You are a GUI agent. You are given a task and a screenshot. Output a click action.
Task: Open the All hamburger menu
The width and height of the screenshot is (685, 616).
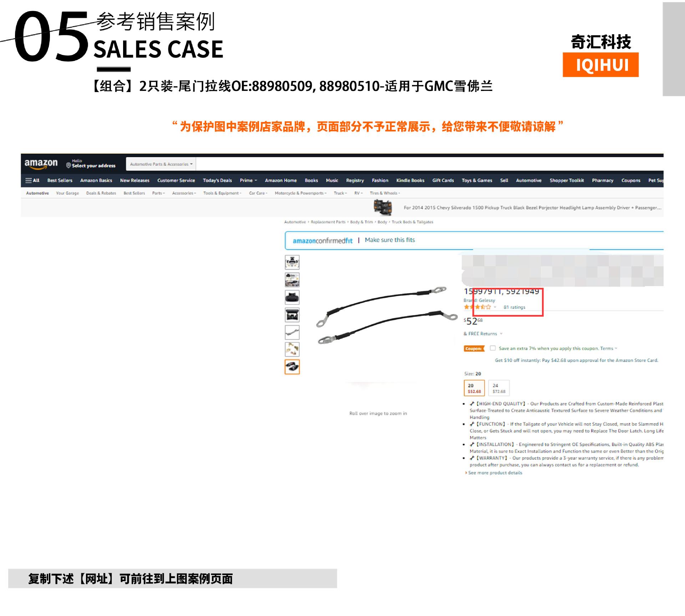[32, 180]
